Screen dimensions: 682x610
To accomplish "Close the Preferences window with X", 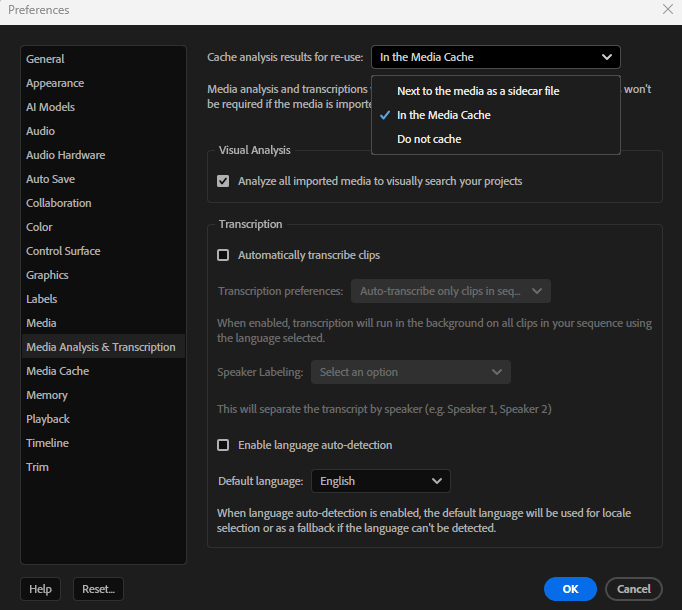I will click(x=668, y=9).
